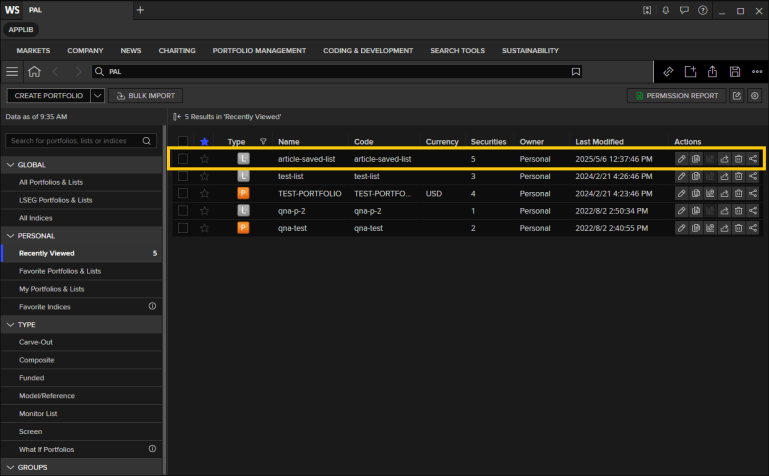Go to the Home icon

point(34,72)
